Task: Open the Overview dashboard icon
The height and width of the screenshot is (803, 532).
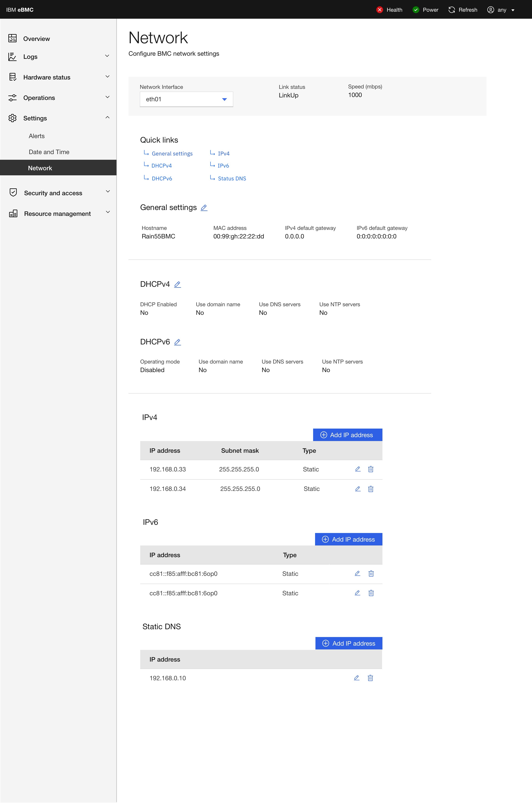Action: click(x=12, y=38)
